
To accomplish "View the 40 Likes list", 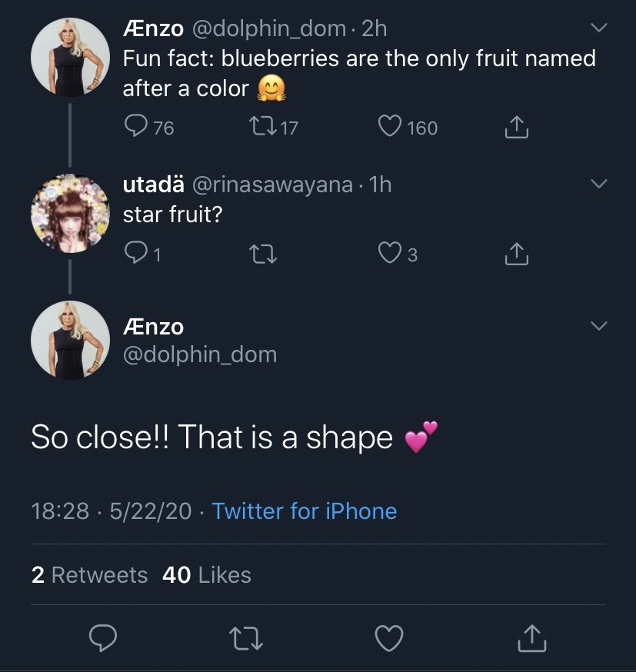I will coord(207,574).
